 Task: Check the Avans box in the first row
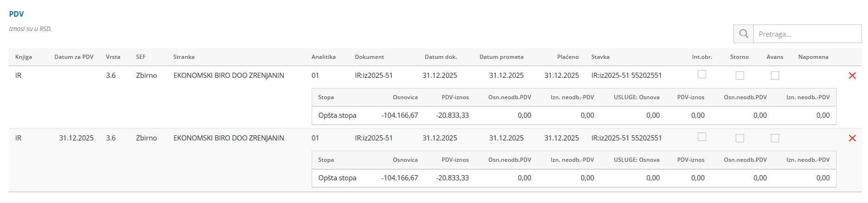(x=775, y=76)
